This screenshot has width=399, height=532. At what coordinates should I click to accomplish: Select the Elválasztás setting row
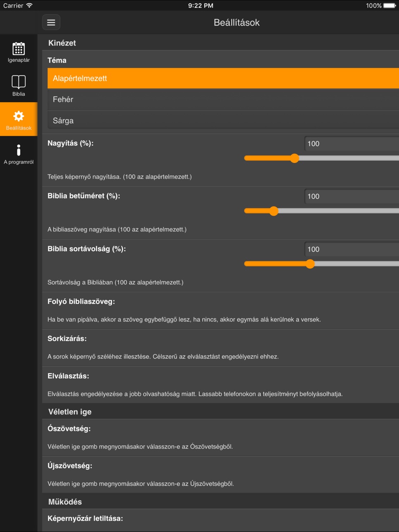[x=221, y=385]
